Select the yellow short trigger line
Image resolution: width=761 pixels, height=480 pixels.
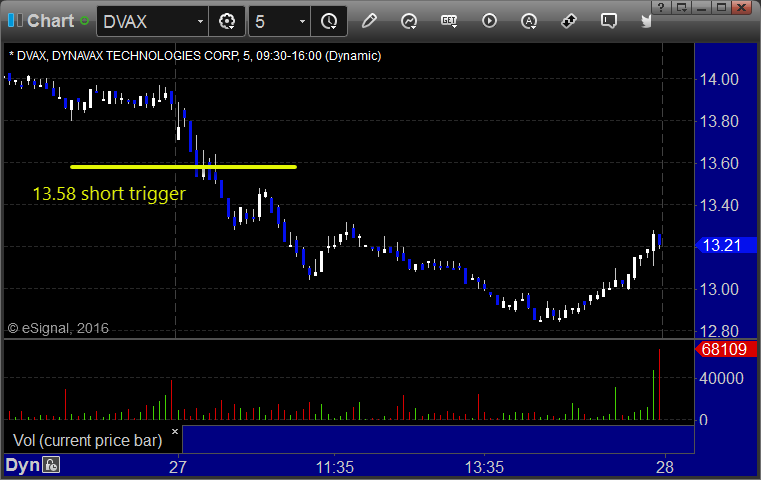coord(183,167)
